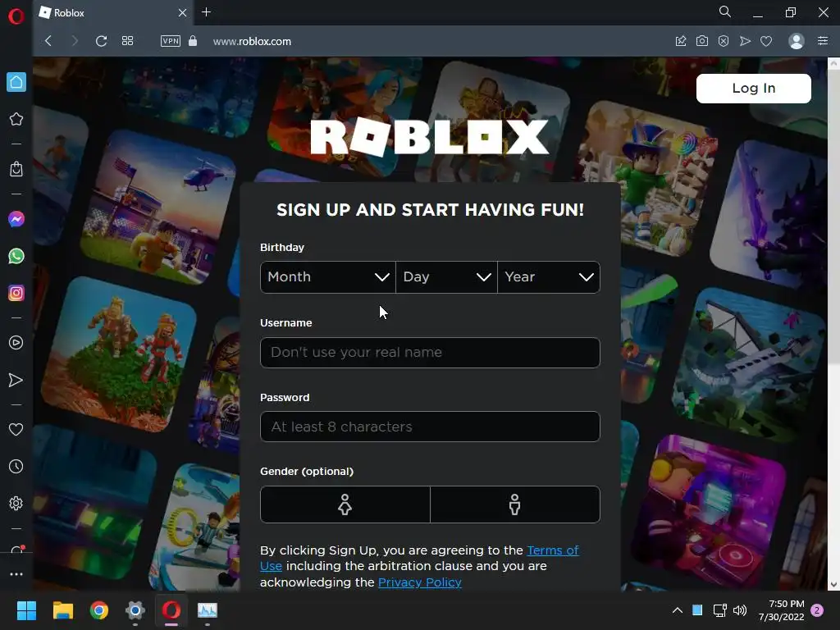Screen dimensions: 840x630
Task: Open Speed Dial start page grid
Action: (127, 41)
